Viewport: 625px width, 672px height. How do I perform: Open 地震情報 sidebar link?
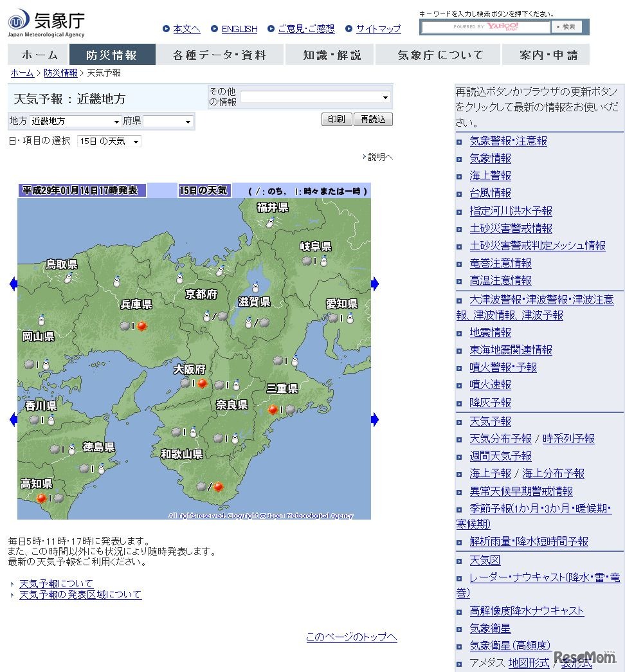coord(490,332)
